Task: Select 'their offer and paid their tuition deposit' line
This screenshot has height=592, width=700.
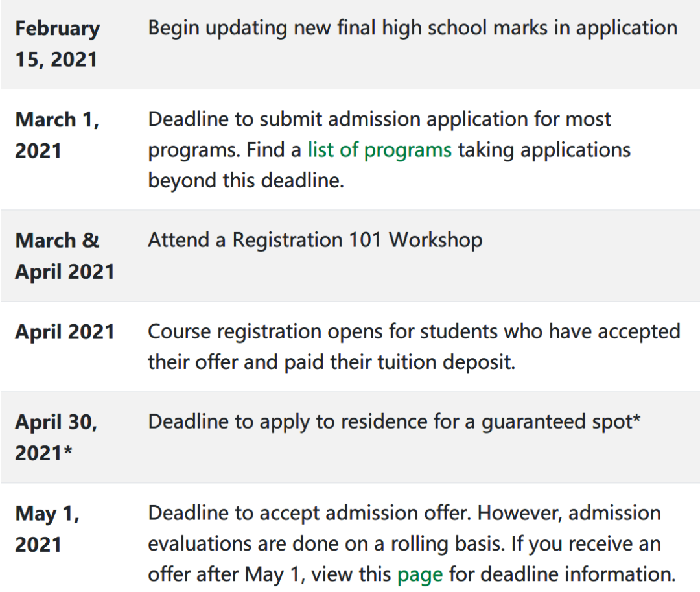Action: (332, 362)
